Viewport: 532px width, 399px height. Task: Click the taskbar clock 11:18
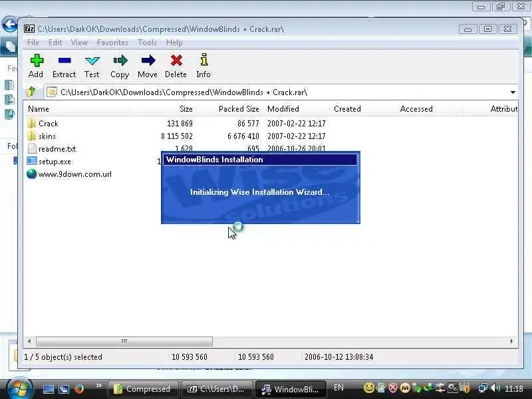(513, 388)
